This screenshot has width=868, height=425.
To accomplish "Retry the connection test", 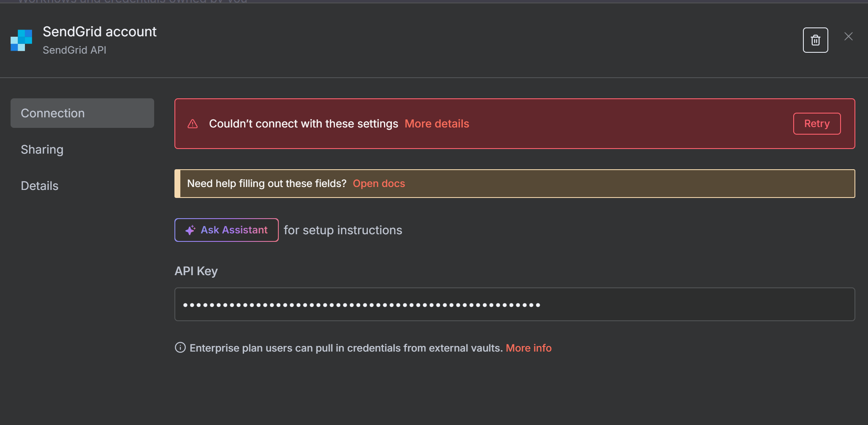I will [x=816, y=124].
